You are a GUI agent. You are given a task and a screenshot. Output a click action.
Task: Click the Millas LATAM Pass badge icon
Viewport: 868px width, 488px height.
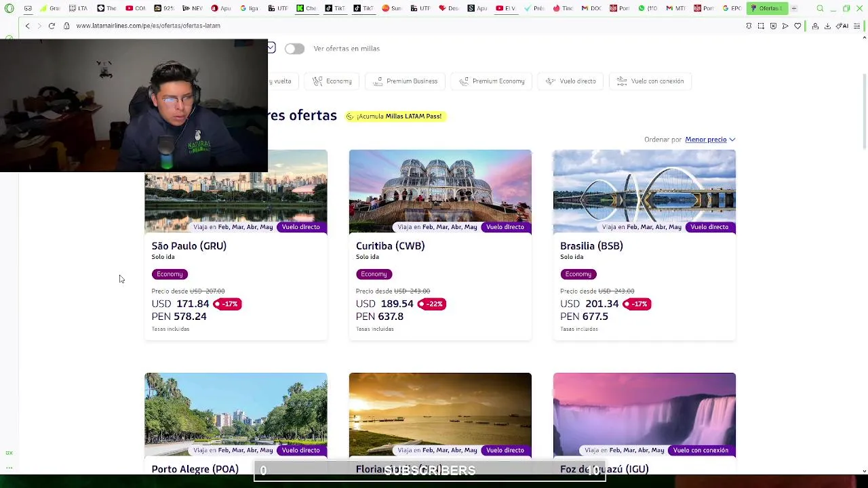point(350,117)
